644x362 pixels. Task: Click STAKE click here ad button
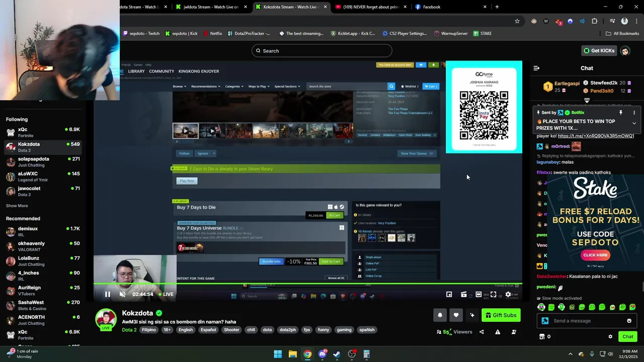(596, 255)
